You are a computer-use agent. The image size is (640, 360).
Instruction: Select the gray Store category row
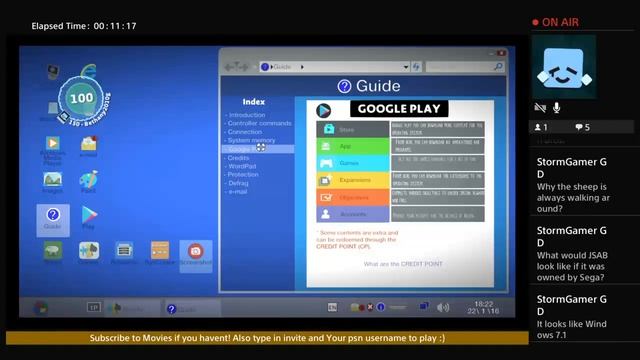(x=353, y=129)
